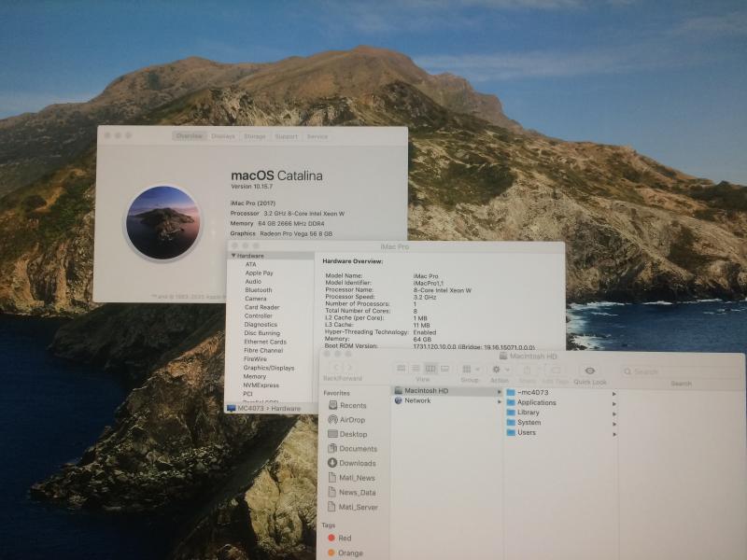Select PCI in System Information sidebar
Image resolution: width=747 pixels, height=560 pixels.
(x=247, y=393)
